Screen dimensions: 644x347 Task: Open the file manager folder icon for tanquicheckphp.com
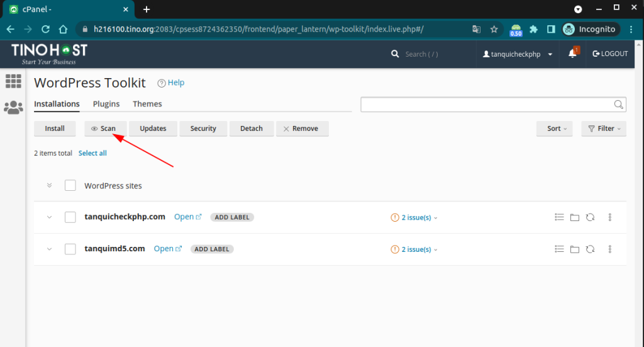tap(575, 217)
